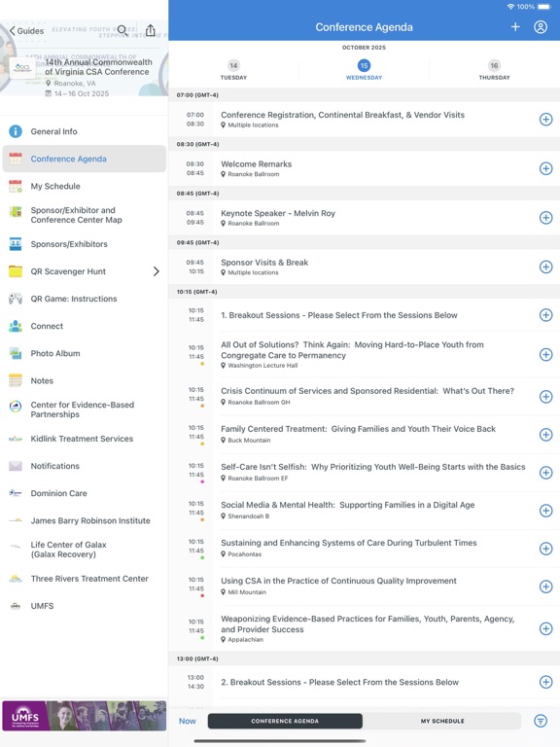560x747 pixels.
Task: Add Crisis Continuum of Services session to schedule
Action: [x=545, y=397]
